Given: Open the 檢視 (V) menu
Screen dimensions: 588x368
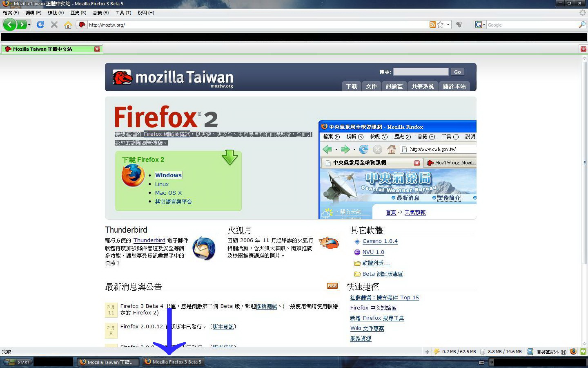Looking at the screenshot, I should [x=56, y=13].
